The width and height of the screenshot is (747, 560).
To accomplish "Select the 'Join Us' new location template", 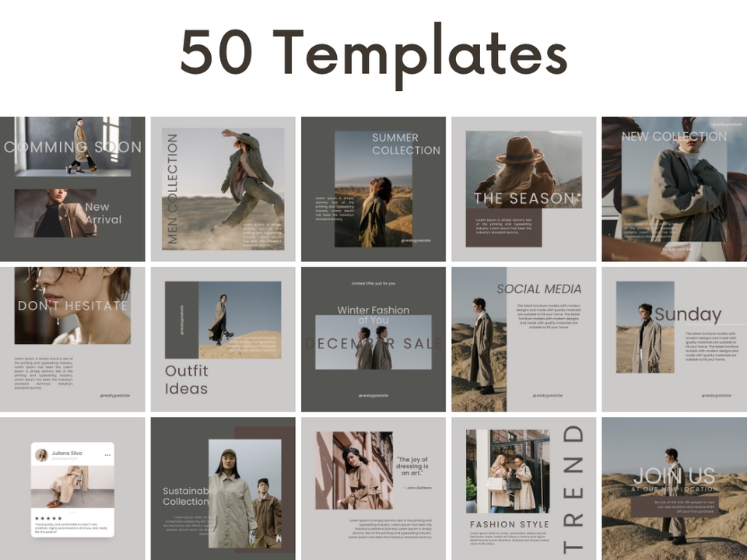I will pyautogui.click(x=675, y=488).
